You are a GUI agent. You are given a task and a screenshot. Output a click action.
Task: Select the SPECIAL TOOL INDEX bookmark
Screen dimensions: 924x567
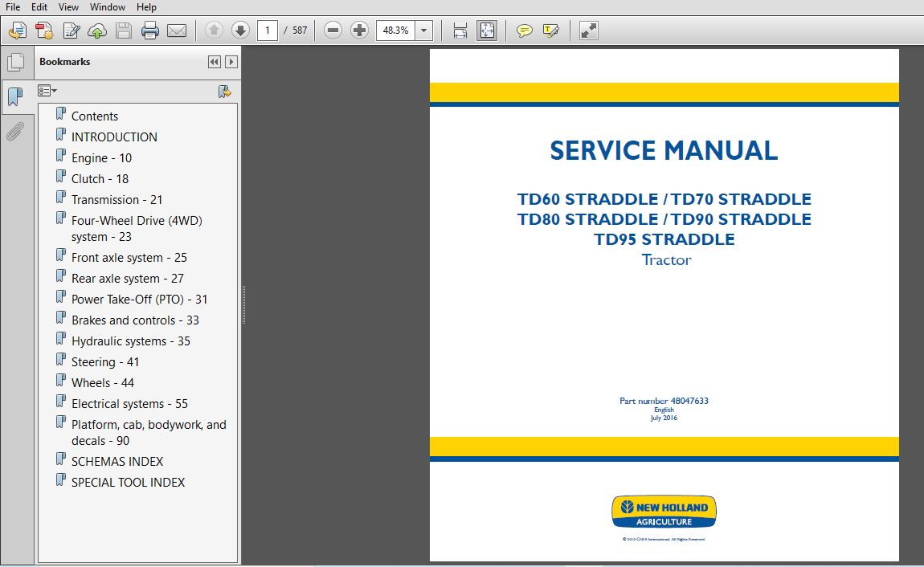128,482
